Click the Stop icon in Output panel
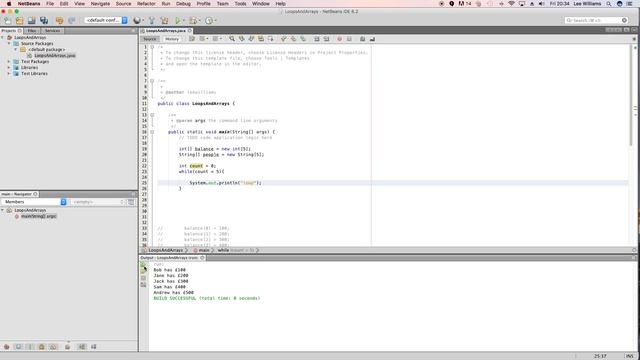 [x=143, y=278]
